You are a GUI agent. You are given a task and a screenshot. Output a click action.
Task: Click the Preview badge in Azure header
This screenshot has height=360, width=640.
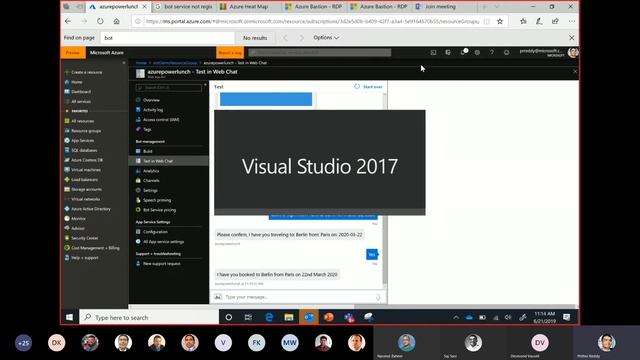click(73, 53)
